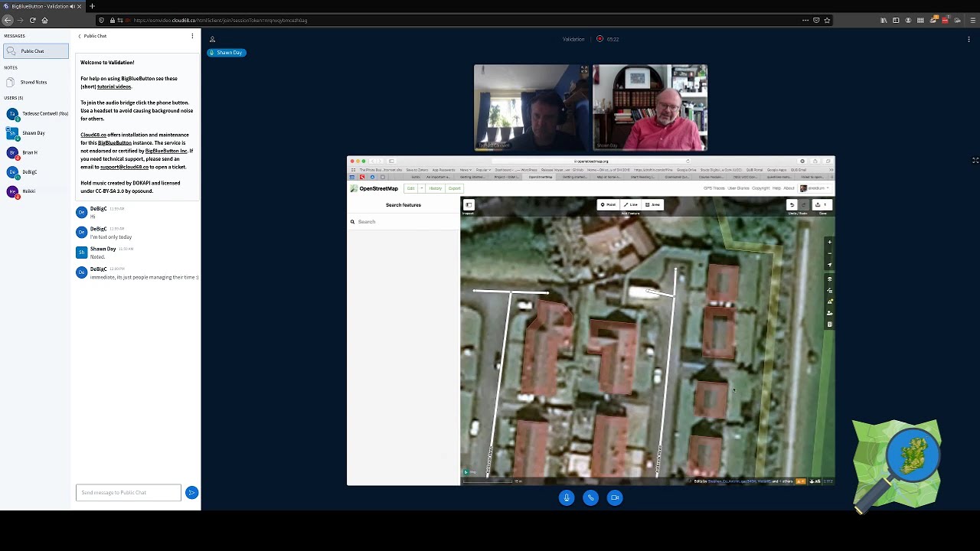Viewport: 980px width, 551px height.
Task: Select OSM Point tool in the shared screen
Action: tap(608, 205)
